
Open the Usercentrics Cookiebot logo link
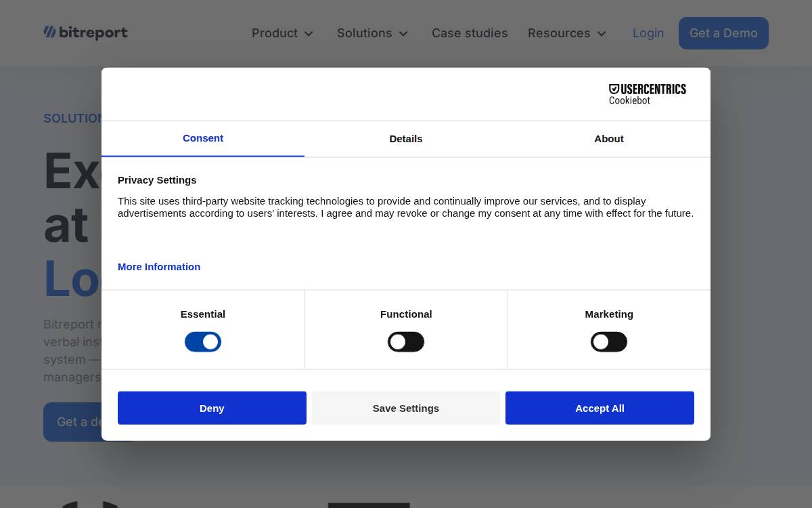tap(648, 94)
